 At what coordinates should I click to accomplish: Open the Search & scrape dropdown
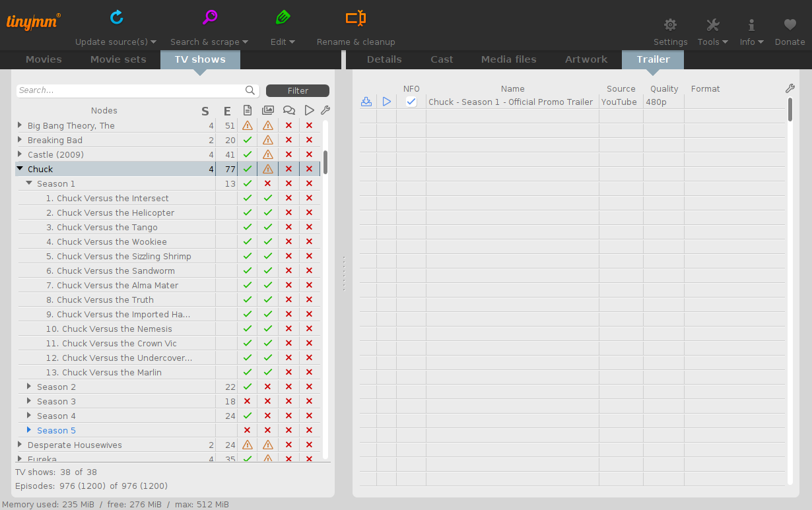pyautogui.click(x=246, y=42)
